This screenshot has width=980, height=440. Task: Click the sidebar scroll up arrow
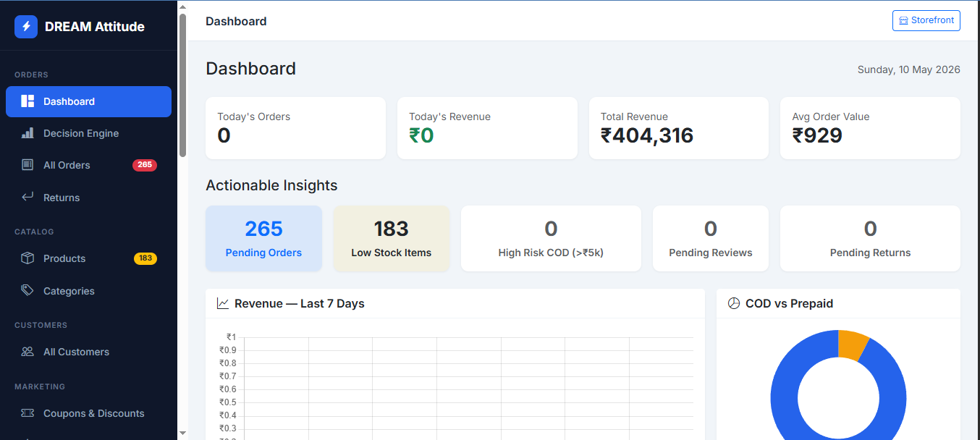pyautogui.click(x=183, y=6)
